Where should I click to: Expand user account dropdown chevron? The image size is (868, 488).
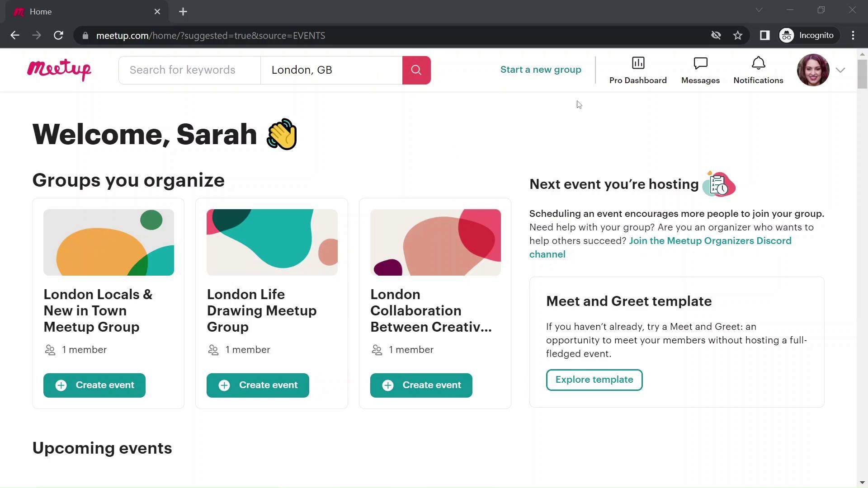pos(840,70)
